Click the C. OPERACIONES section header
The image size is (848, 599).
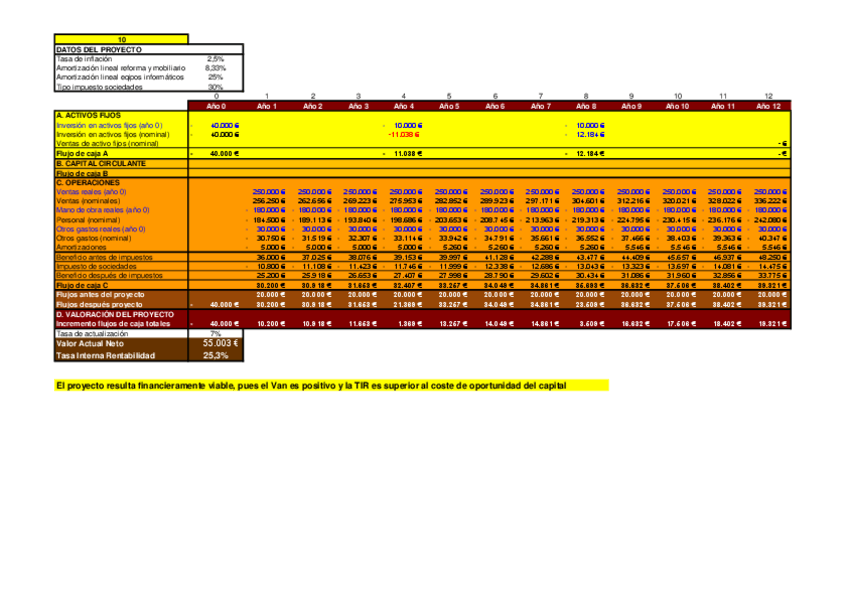[88, 182]
